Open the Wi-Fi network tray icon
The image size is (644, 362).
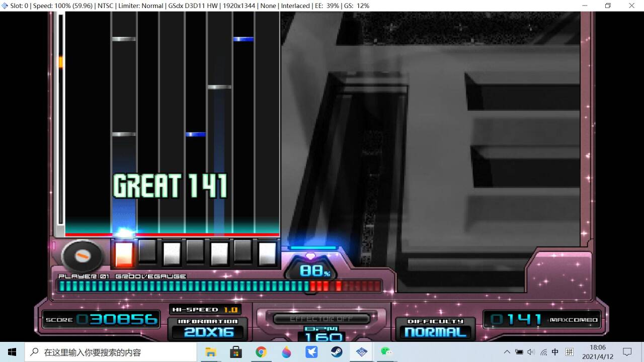point(543,352)
